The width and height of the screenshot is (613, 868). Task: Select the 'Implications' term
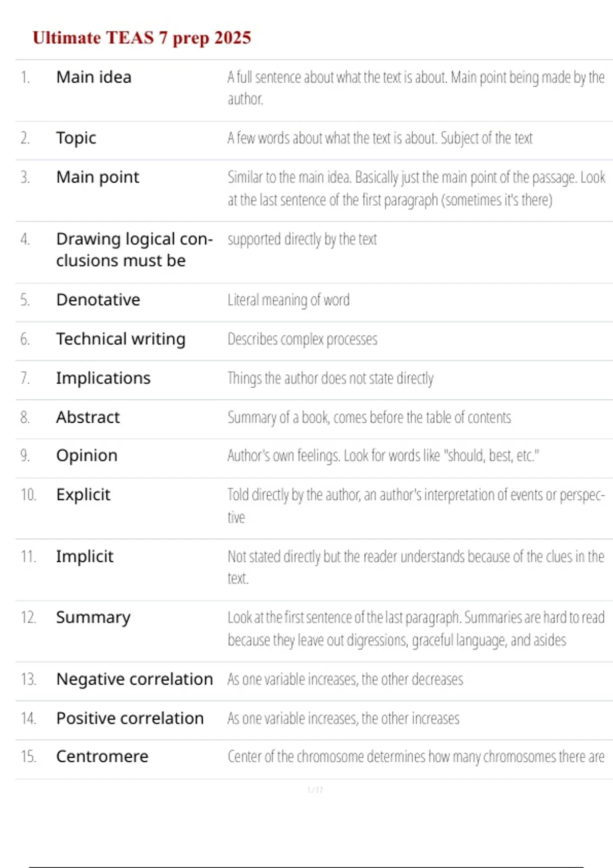(x=103, y=378)
